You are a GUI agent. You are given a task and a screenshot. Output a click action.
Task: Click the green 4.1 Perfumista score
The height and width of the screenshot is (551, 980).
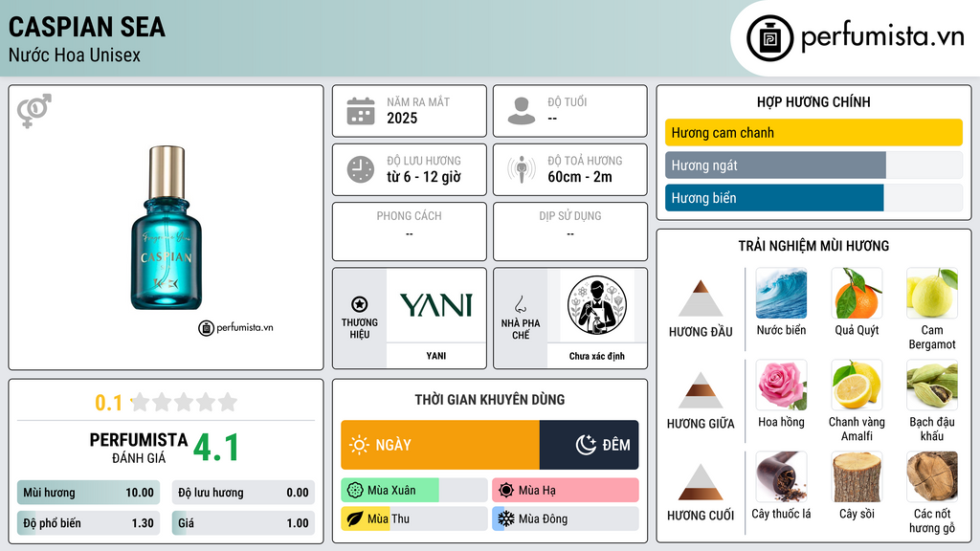click(216, 448)
